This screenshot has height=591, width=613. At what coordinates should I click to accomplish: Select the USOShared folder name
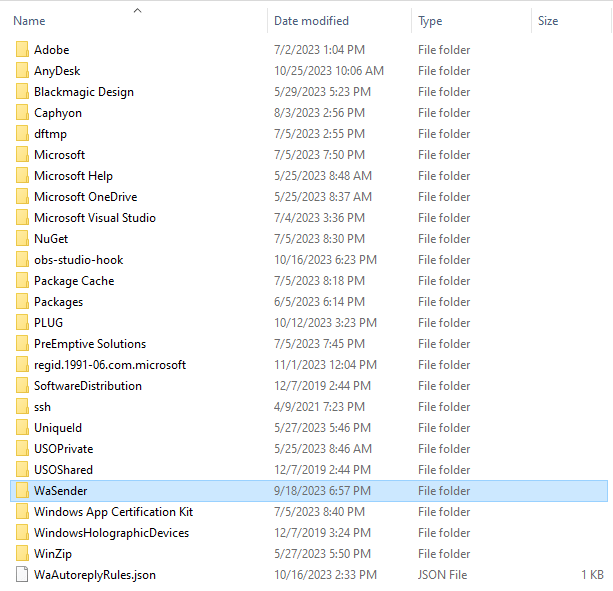point(63,470)
